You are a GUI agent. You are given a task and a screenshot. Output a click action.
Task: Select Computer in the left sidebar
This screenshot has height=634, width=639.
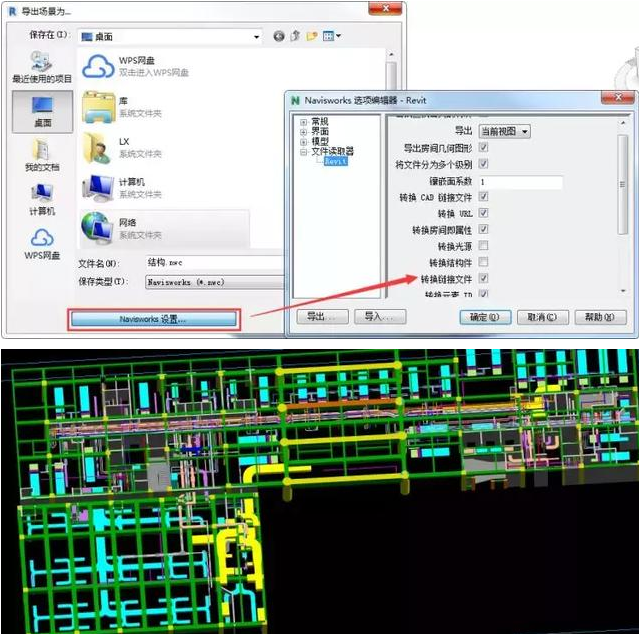pos(41,198)
